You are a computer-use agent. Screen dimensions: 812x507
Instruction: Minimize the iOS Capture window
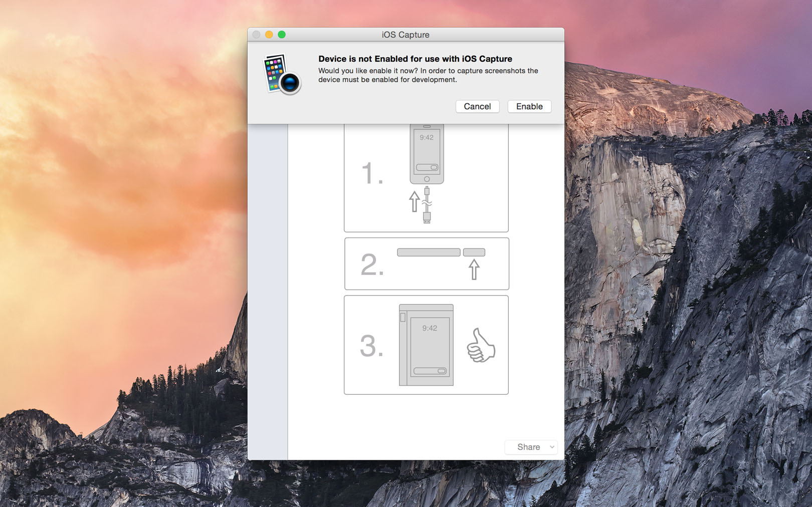pyautogui.click(x=269, y=35)
